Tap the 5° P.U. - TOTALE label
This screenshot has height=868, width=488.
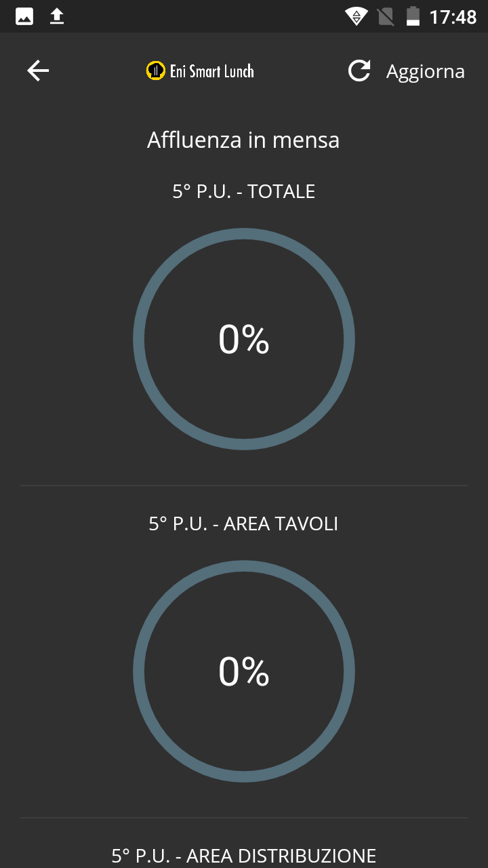244,191
